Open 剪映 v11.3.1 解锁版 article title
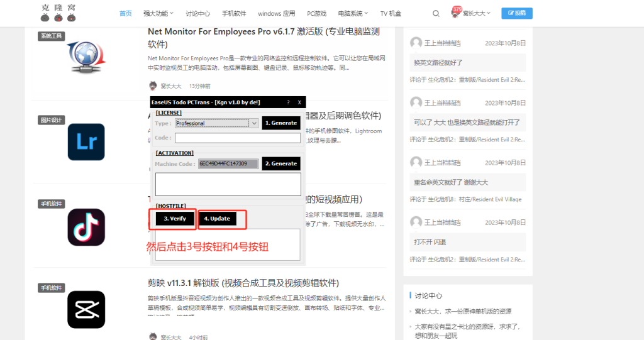This screenshot has height=340, width=644. coord(243,283)
